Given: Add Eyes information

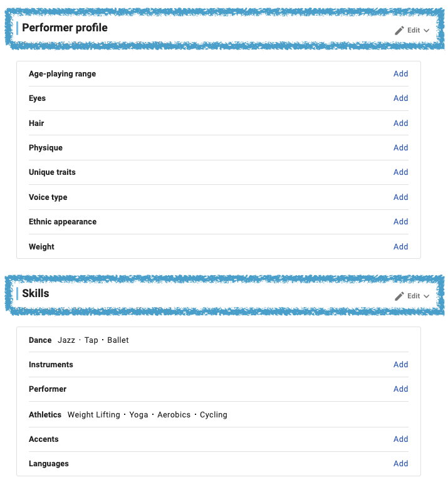Looking at the screenshot, I should point(400,98).
